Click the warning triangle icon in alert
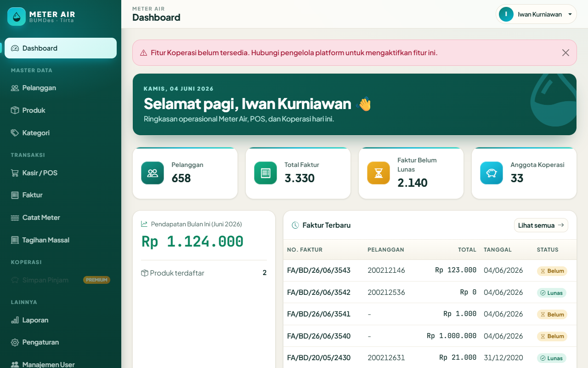 coord(144,53)
